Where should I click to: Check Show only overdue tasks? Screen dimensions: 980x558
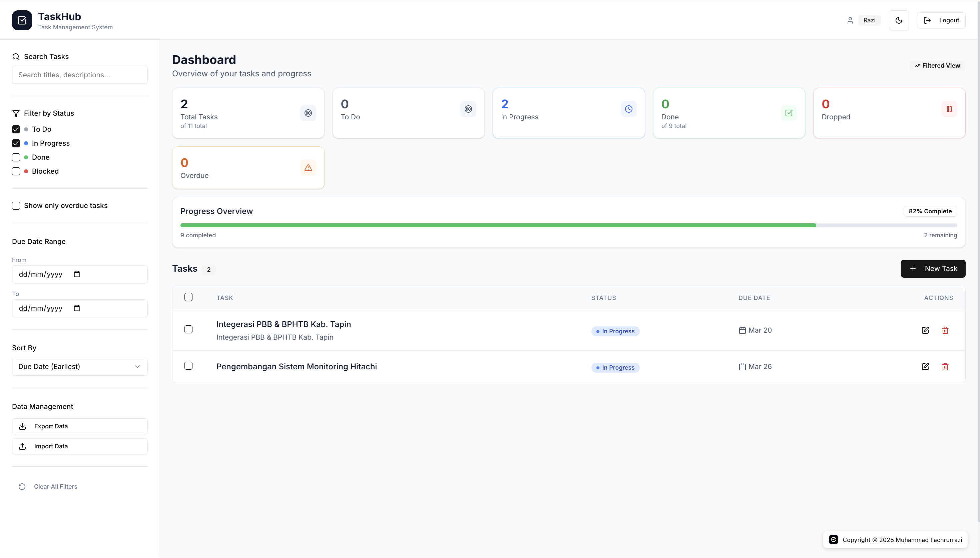[16, 205]
